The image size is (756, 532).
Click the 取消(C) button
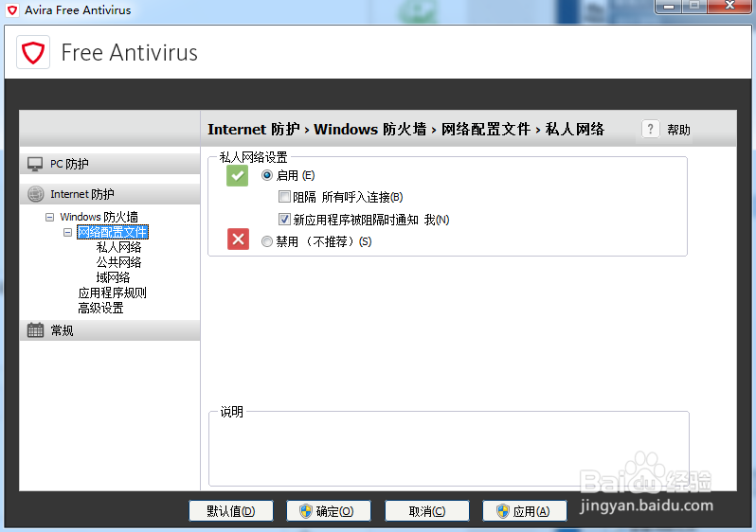tap(427, 511)
